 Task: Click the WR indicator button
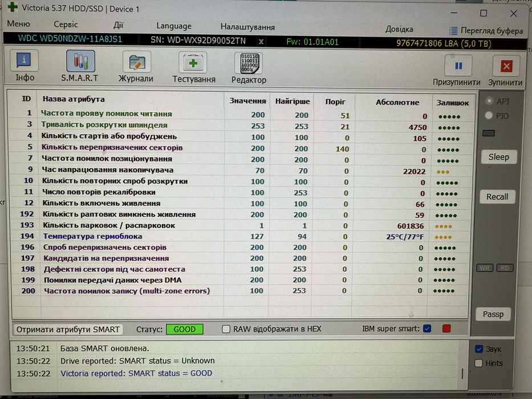pyautogui.click(x=484, y=268)
